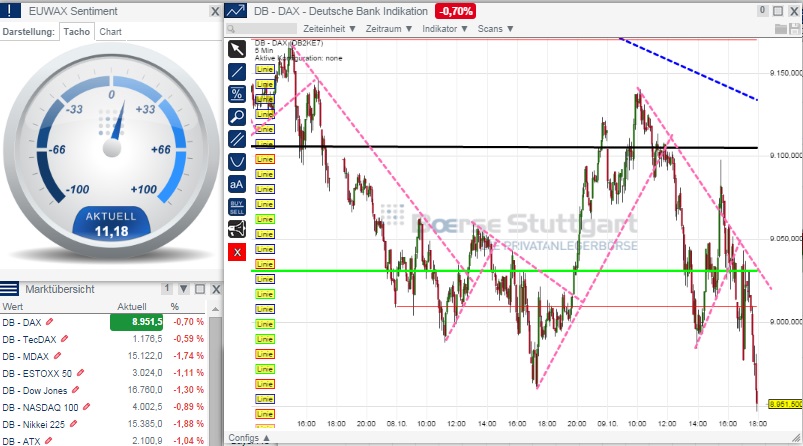The width and height of the screenshot is (803, 446).
Task: Click the -0,70% change badge in chart title
Action: click(455, 11)
